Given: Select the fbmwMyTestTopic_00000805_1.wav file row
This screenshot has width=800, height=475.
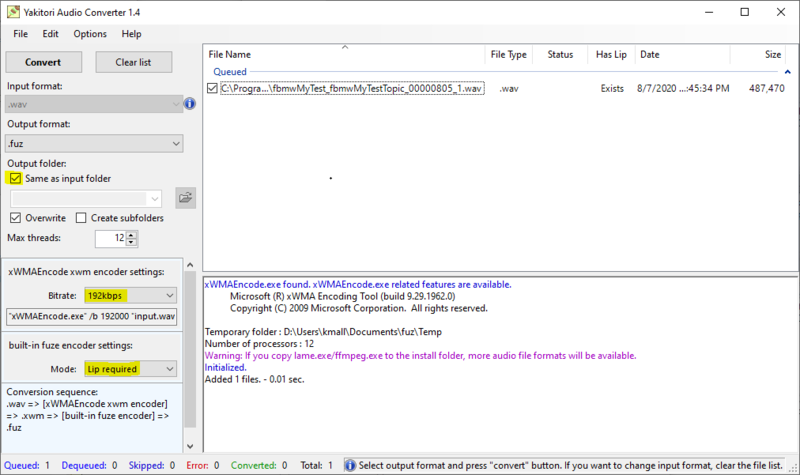Looking at the screenshot, I should 352,88.
